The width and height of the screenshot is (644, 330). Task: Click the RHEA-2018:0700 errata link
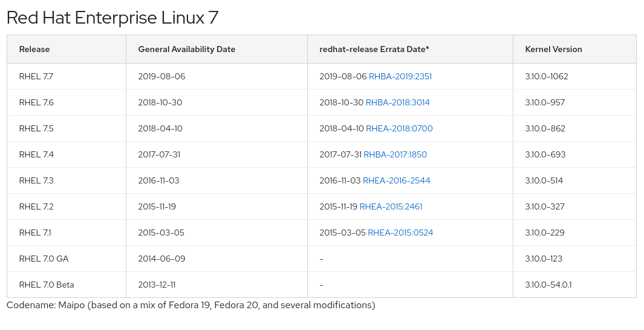pos(399,128)
